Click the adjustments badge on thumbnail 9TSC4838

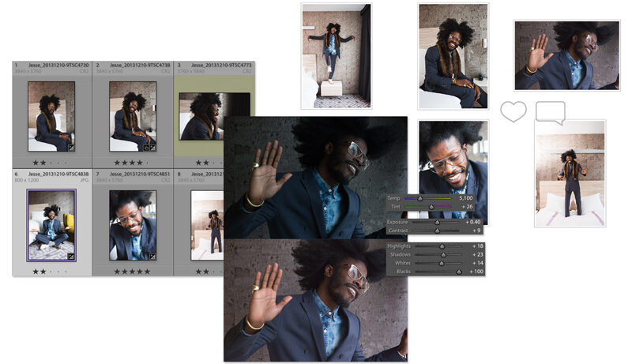coord(71,256)
